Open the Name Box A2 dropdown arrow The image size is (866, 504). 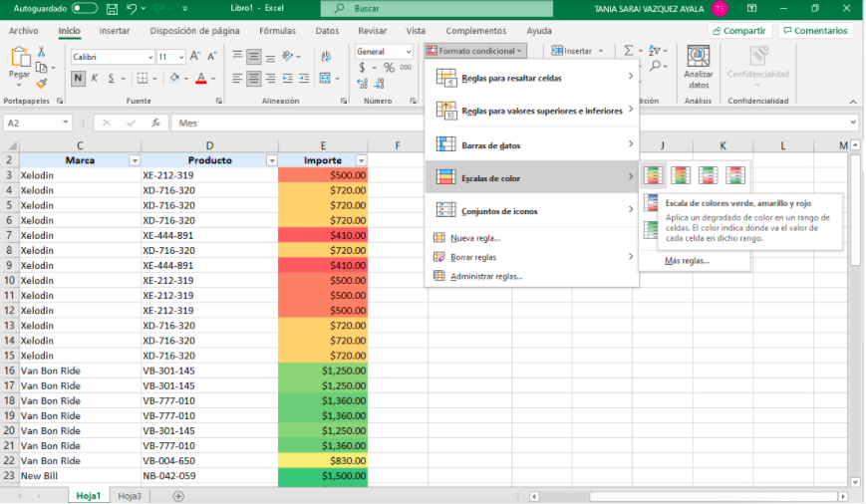pyautogui.click(x=66, y=123)
